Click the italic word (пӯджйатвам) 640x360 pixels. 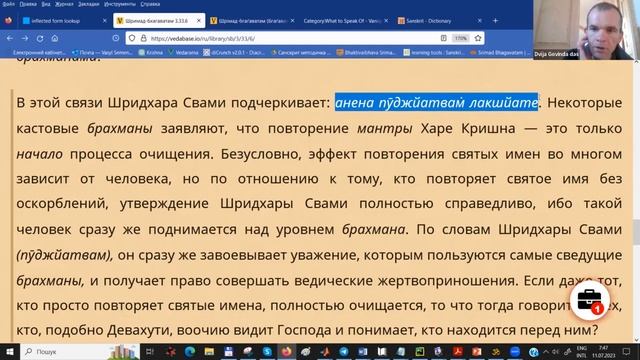(x=64, y=256)
